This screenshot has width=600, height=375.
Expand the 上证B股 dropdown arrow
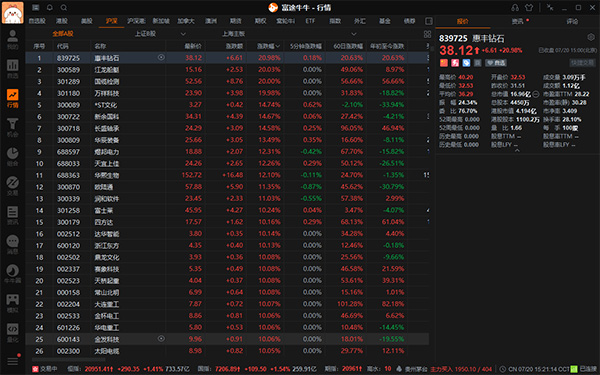point(183,34)
